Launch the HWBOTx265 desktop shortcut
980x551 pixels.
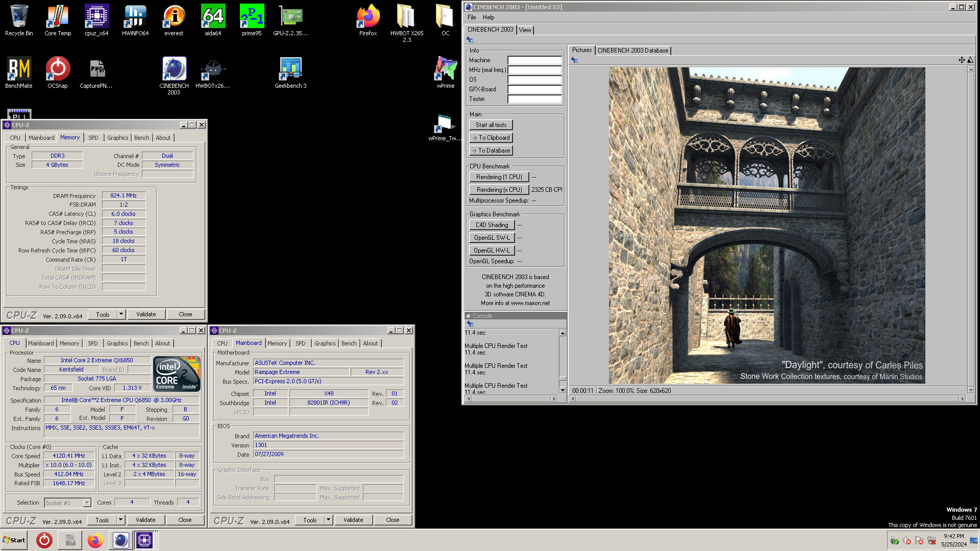[213, 72]
